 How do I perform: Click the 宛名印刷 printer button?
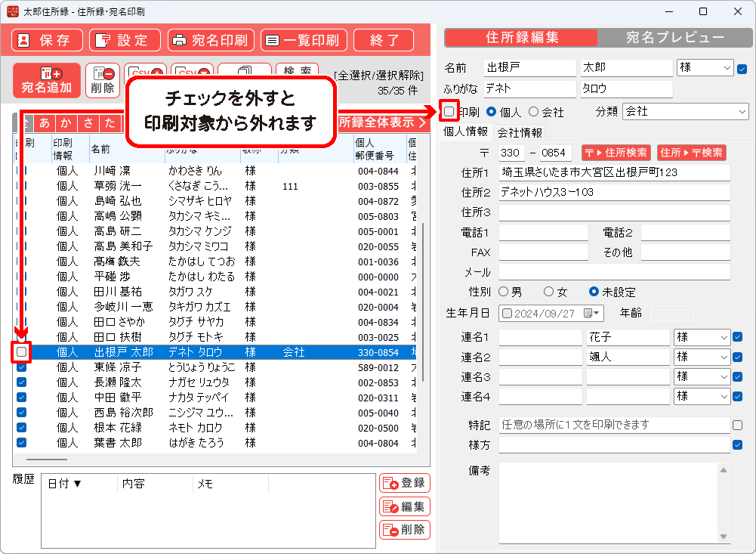pyautogui.click(x=211, y=40)
